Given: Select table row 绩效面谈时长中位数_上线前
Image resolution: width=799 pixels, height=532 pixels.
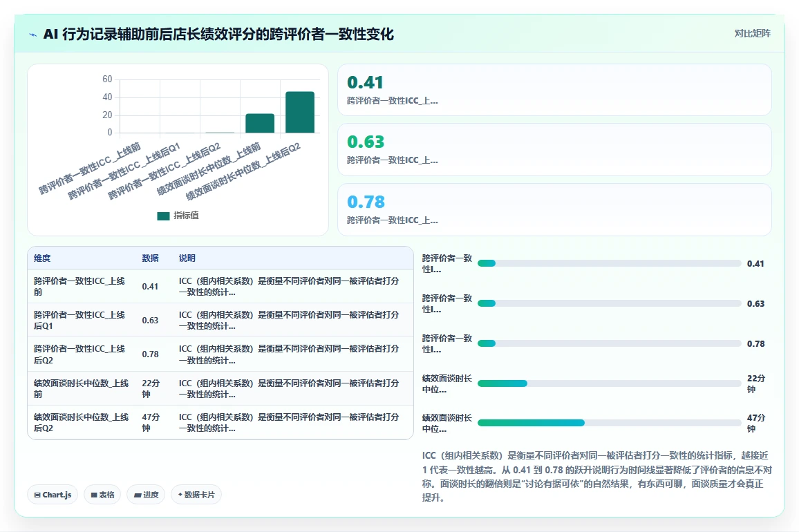Looking at the screenshot, I should click(220, 388).
